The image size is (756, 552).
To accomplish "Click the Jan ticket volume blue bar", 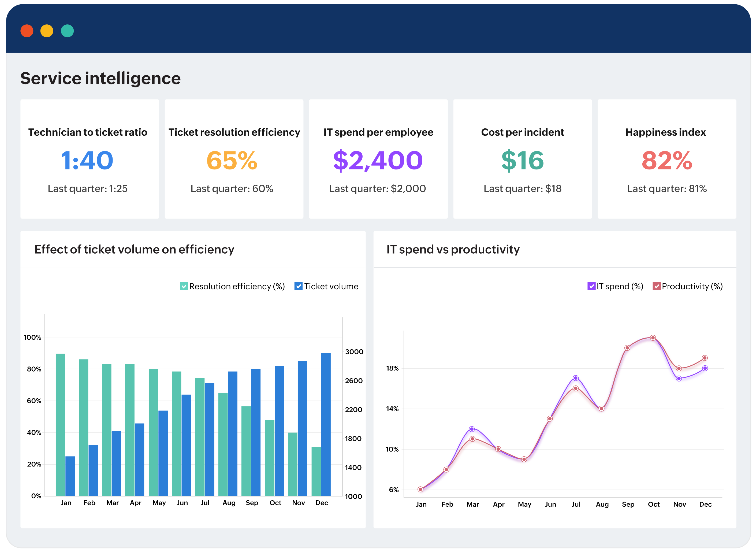I will click(70, 476).
